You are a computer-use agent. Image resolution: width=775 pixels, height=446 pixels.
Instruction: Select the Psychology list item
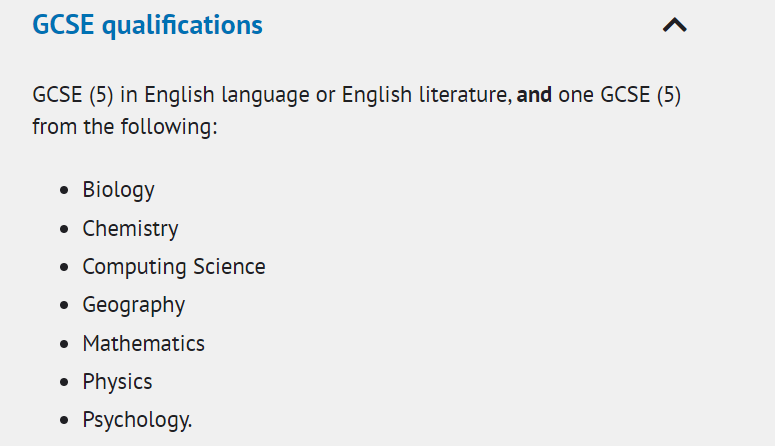[x=137, y=420]
